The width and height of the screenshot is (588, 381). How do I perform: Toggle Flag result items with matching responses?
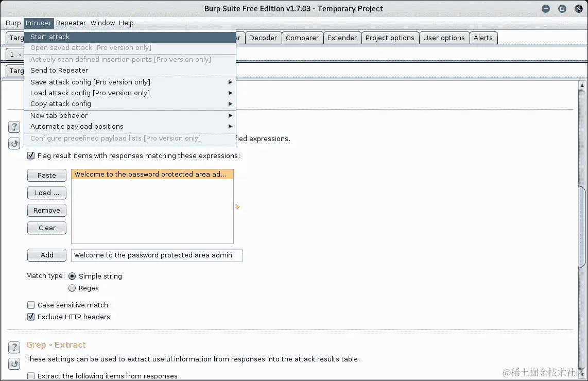click(31, 155)
